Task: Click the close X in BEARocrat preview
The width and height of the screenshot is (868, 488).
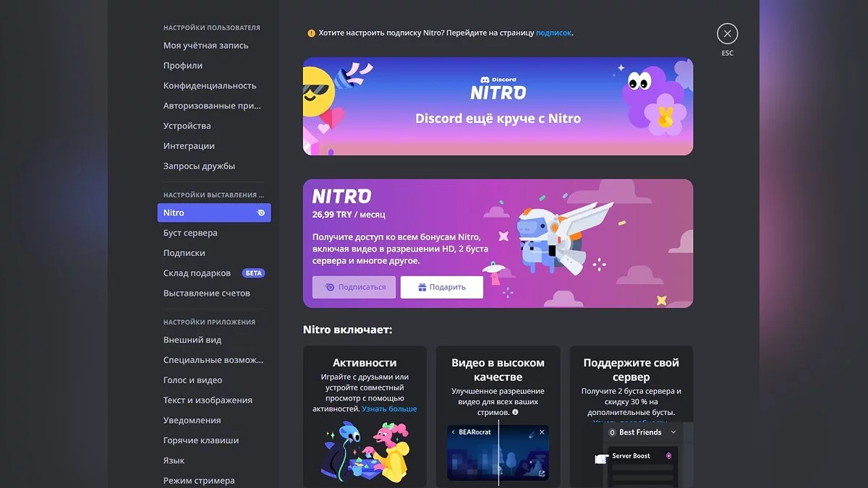Action: [x=542, y=432]
